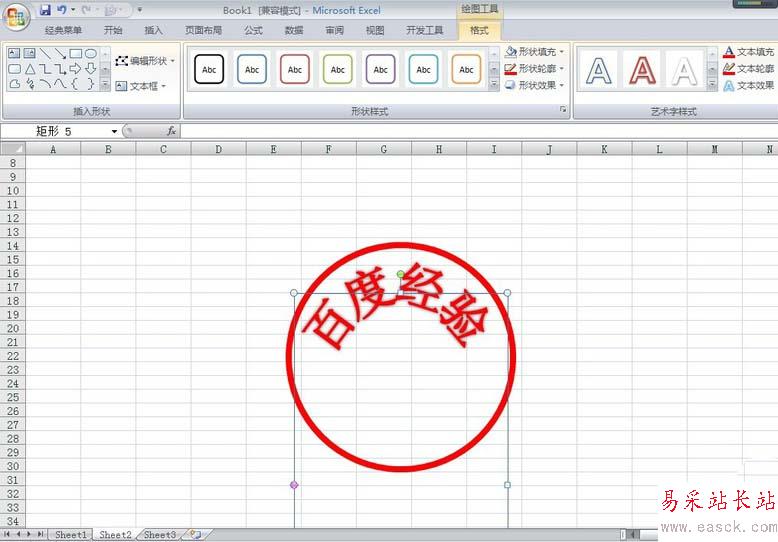
Task: Expand the WordArt styles gallery
Action: 713,85
